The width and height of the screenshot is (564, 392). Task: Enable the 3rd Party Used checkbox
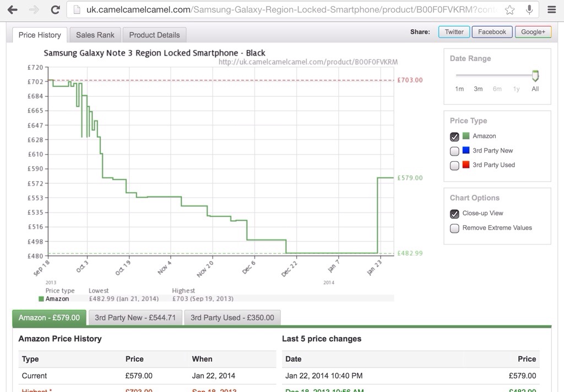(x=454, y=165)
